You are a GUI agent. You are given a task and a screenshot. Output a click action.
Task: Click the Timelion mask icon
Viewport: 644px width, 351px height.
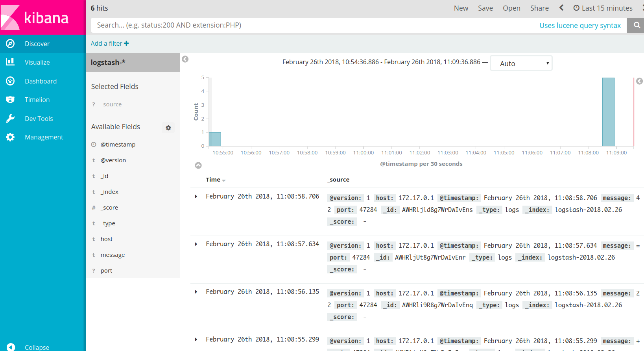(x=10, y=100)
